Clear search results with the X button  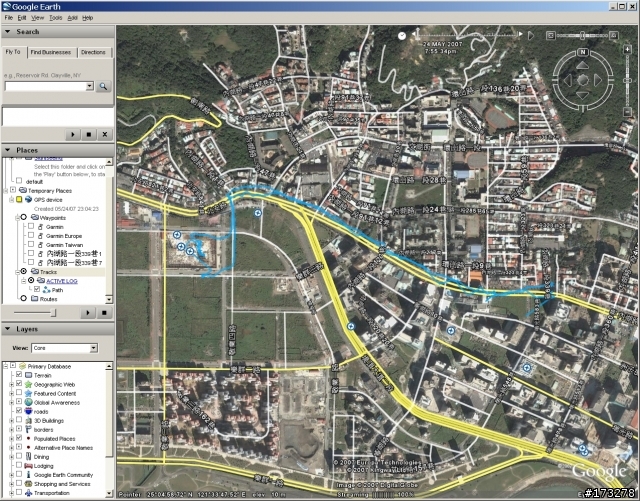(x=105, y=134)
